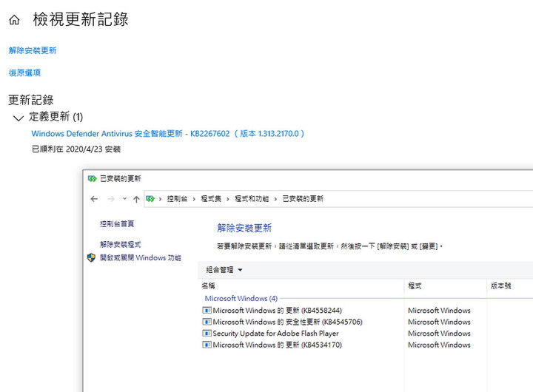The width and height of the screenshot is (533, 392).
Task: Open the recent locations dropdown arrow
Action: point(125,199)
